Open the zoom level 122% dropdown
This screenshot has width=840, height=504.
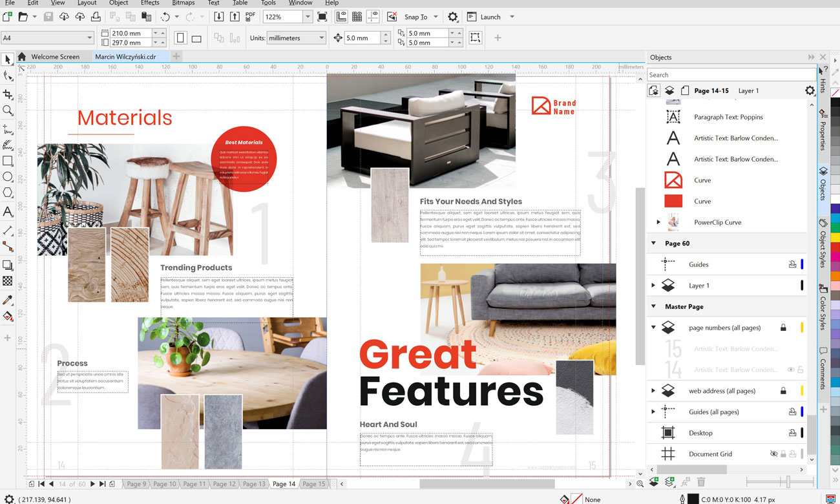(x=308, y=17)
